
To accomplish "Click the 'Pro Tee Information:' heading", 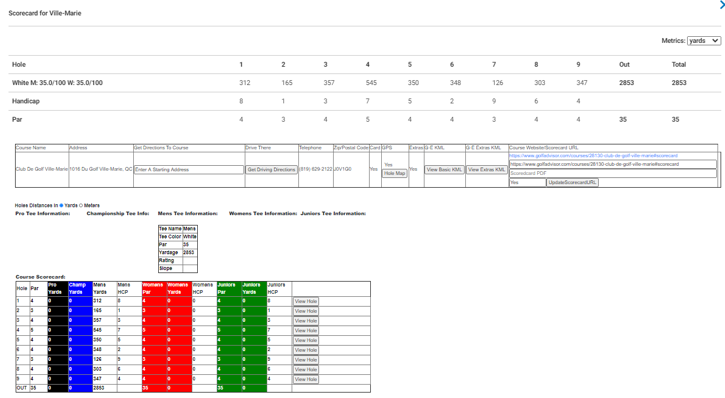I will pos(43,214).
